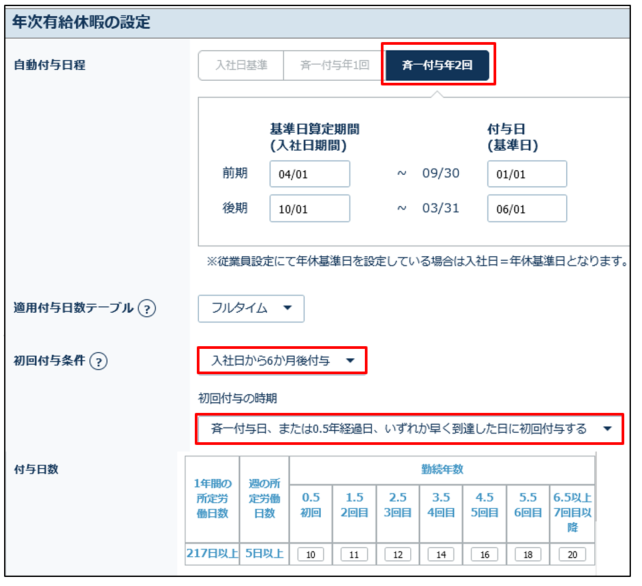Open the 初回付与の時期 dropdown

click(409, 429)
